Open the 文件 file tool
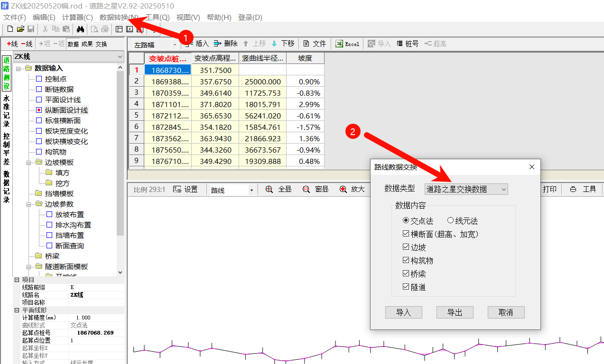 315,44
